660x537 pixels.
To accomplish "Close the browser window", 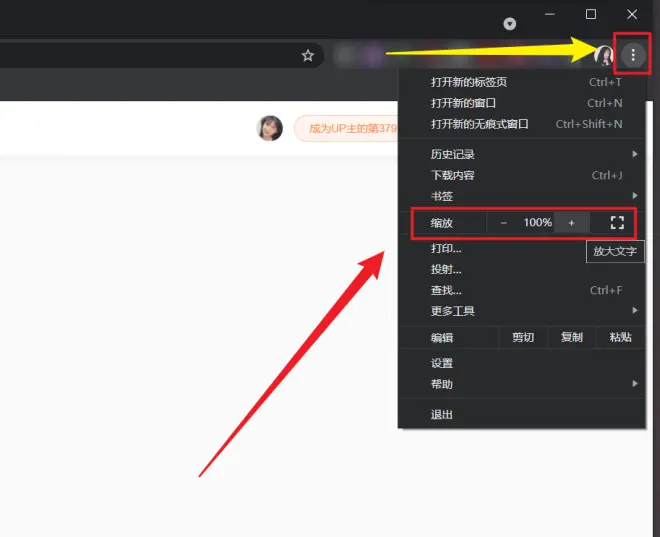I will click(x=632, y=14).
